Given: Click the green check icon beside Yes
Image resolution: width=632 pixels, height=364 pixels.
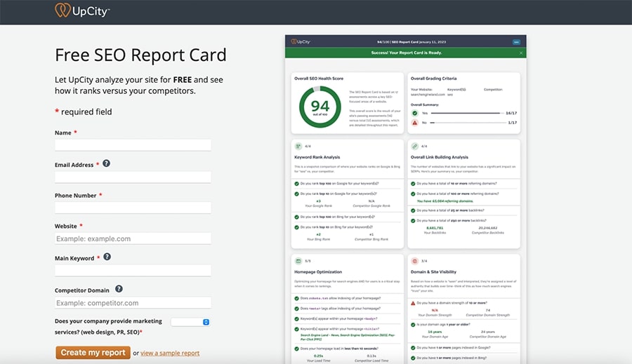Looking at the screenshot, I should (x=414, y=112).
